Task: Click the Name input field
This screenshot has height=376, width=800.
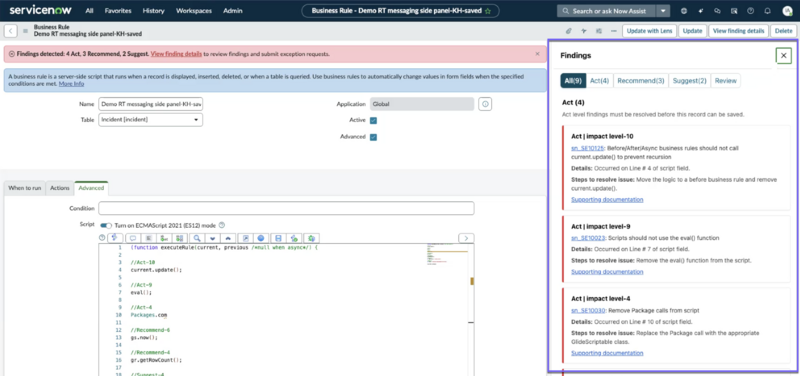Action: click(x=151, y=104)
